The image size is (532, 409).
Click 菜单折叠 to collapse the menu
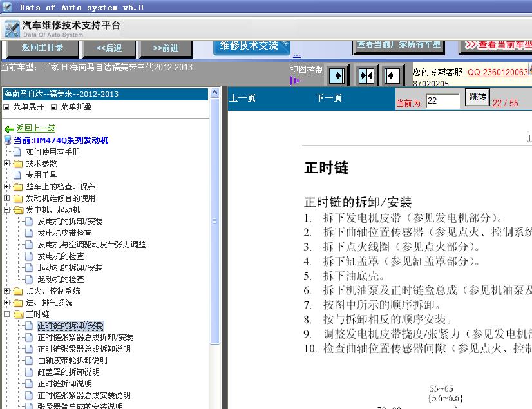76,107
